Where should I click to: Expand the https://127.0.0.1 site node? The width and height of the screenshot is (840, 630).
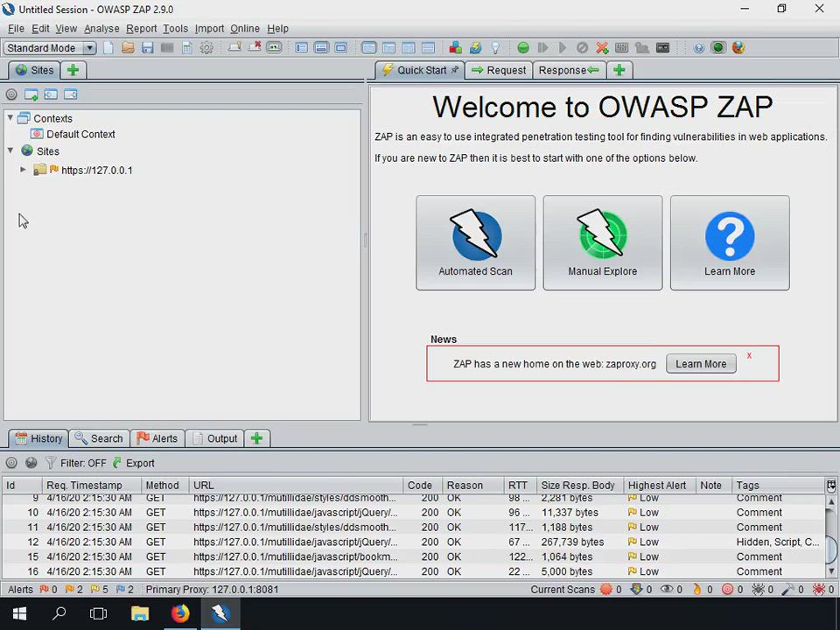[23, 170]
